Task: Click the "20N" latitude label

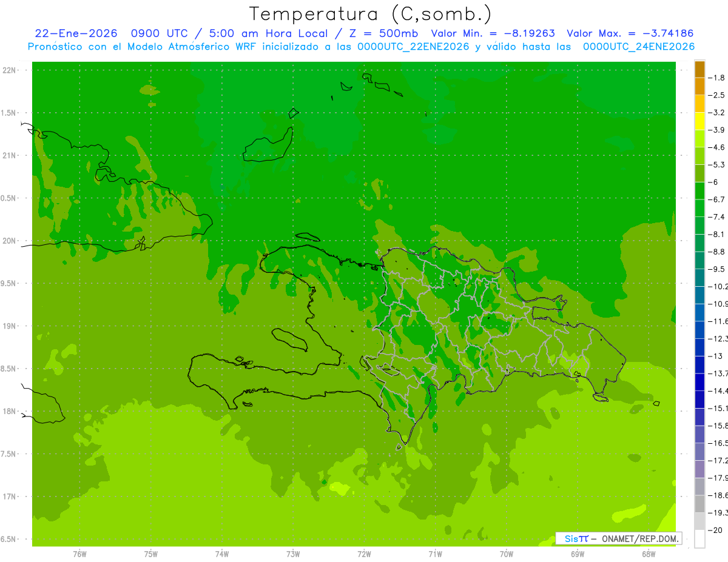Action: point(10,241)
